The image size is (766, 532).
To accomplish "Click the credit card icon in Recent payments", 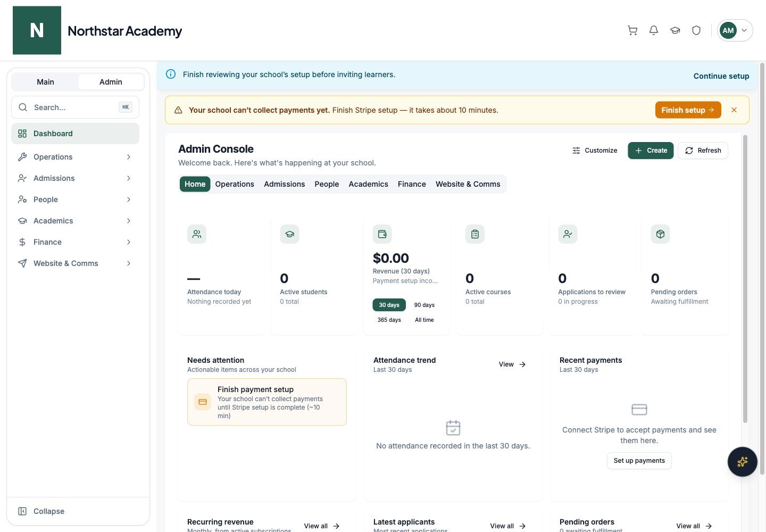I will [639, 410].
